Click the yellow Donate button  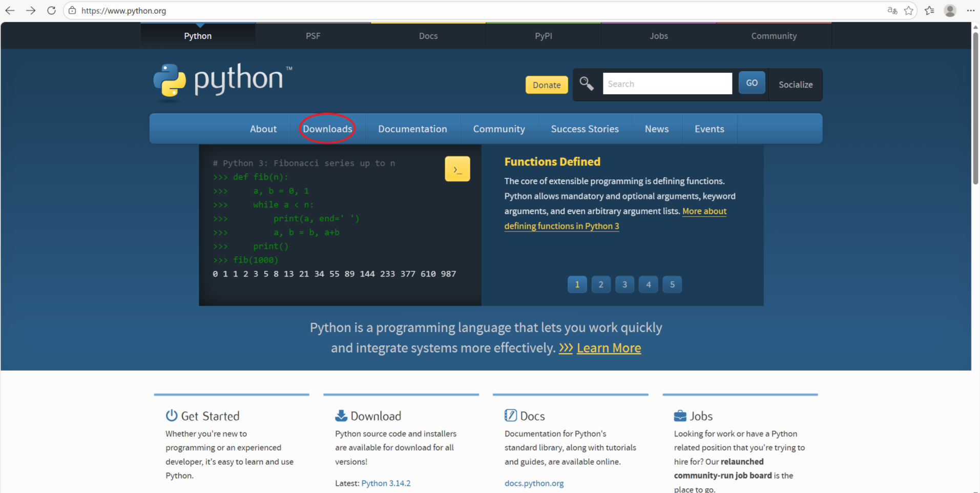pos(547,85)
